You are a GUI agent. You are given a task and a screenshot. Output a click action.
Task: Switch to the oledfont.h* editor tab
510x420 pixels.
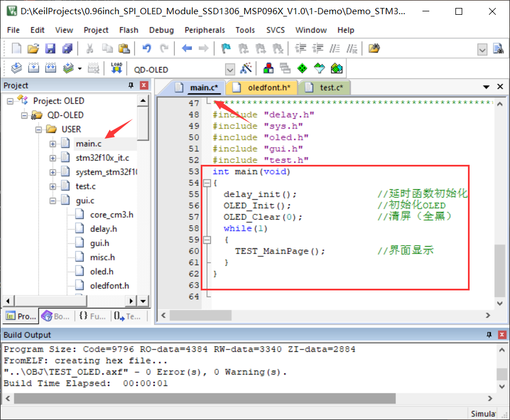[262, 88]
